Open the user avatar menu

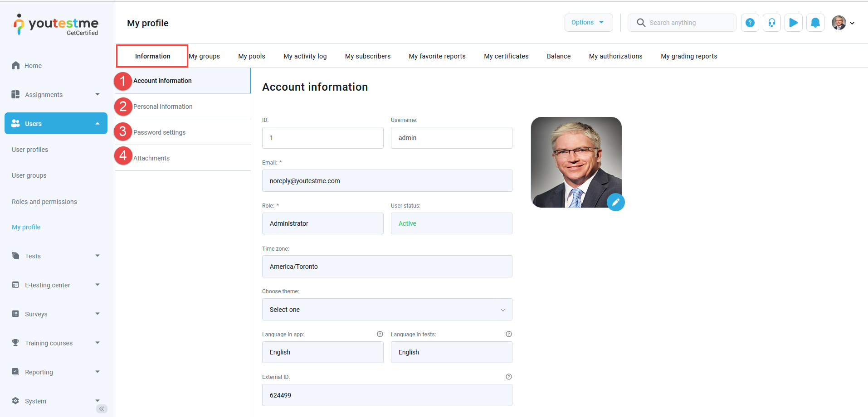839,23
